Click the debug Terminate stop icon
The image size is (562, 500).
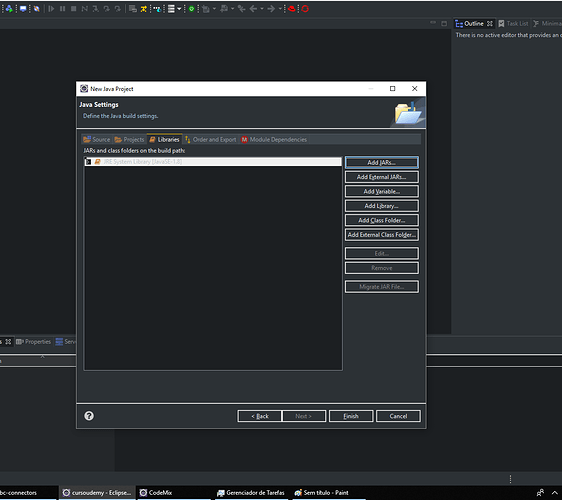click(x=73, y=9)
